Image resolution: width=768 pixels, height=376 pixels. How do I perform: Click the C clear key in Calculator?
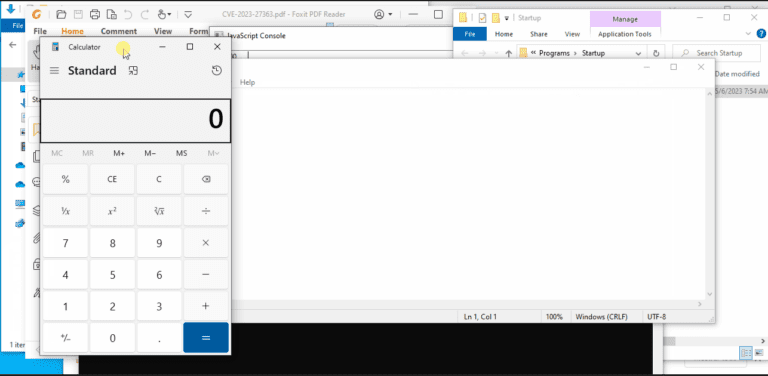pyautogui.click(x=159, y=179)
